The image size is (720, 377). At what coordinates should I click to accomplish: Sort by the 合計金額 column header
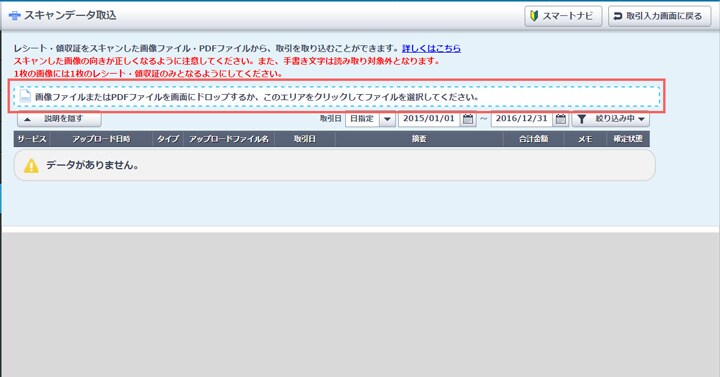[x=533, y=139]
